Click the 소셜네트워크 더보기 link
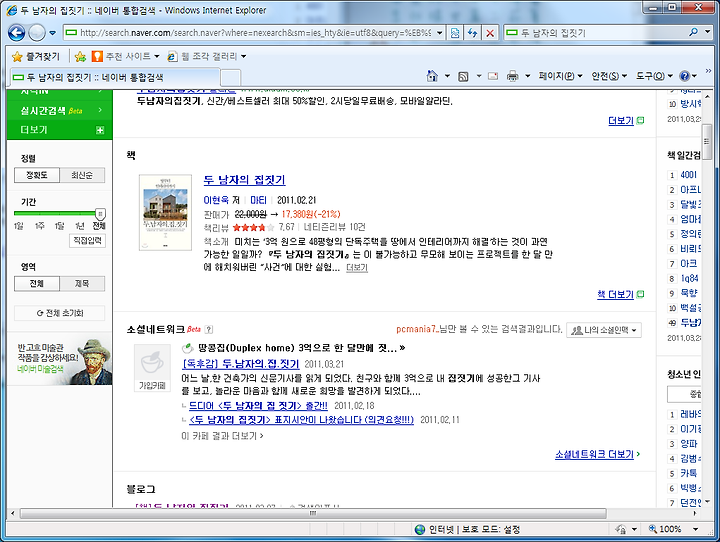 pos(594,454)
